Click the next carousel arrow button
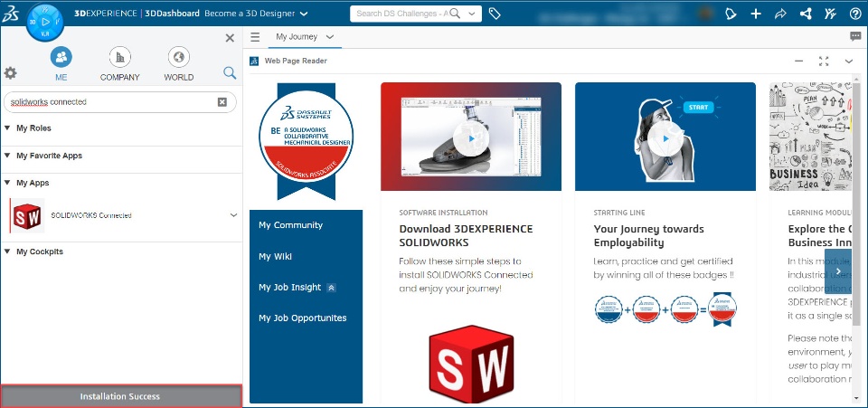Image resolution: width=868 pixels, height=408 pixels. click(x=838, y=270)
